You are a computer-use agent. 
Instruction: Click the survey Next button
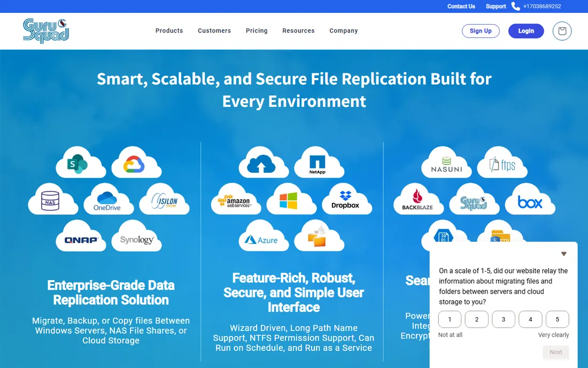(x=556, y=352)
